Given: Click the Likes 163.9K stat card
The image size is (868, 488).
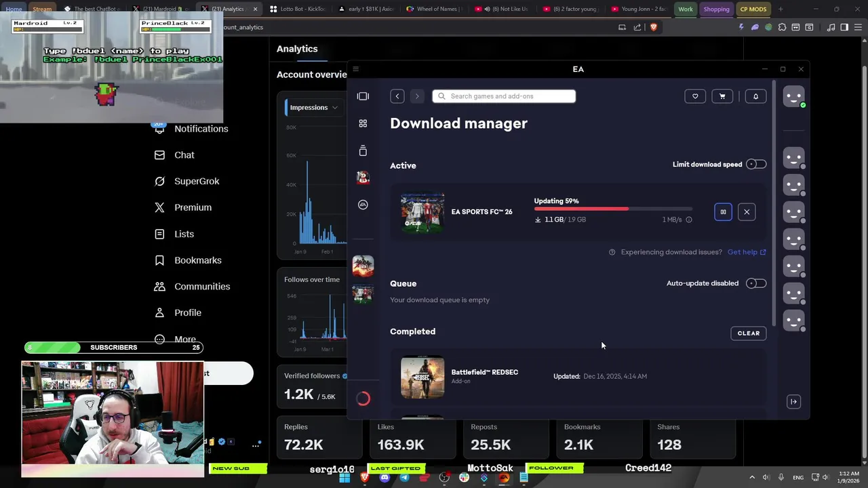Looking at the screenshot, I should 412,438.
